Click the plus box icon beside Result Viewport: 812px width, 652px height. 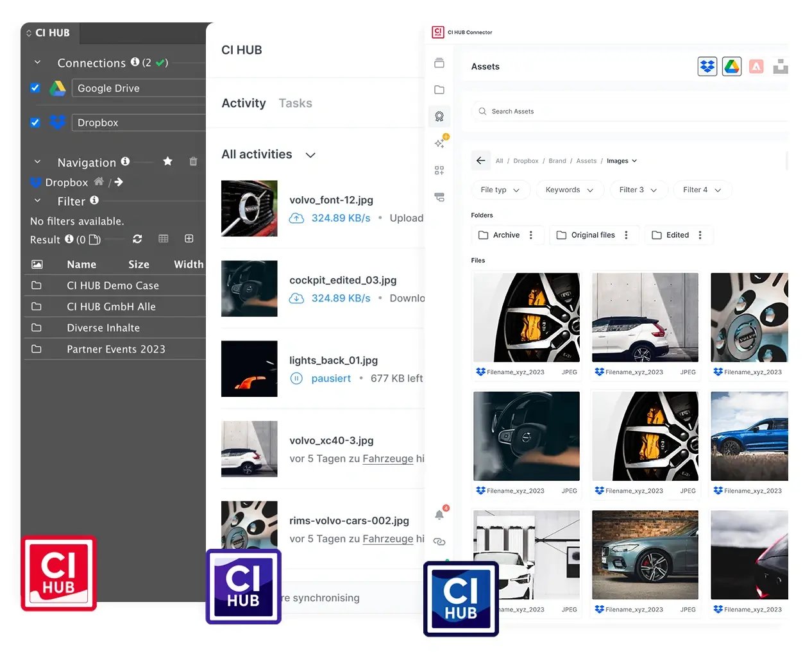tap(189, 238)
